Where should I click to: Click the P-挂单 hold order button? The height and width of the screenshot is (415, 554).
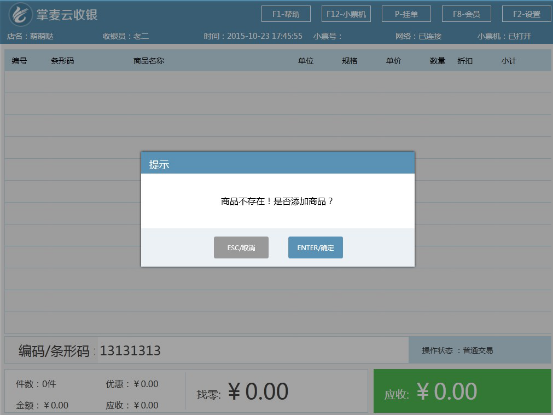click(406, 14)
